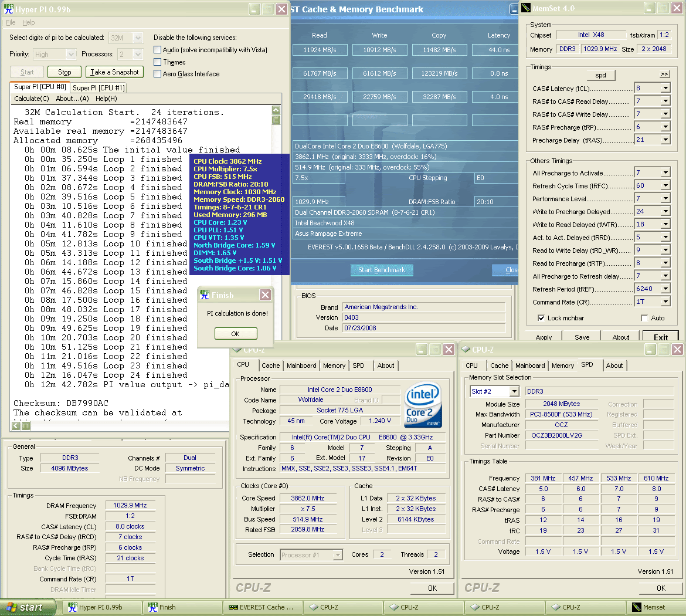Click the Part Number field OCZ3B2000LV2G
Viewport: 686px width, 616px height.
[561, 435]
